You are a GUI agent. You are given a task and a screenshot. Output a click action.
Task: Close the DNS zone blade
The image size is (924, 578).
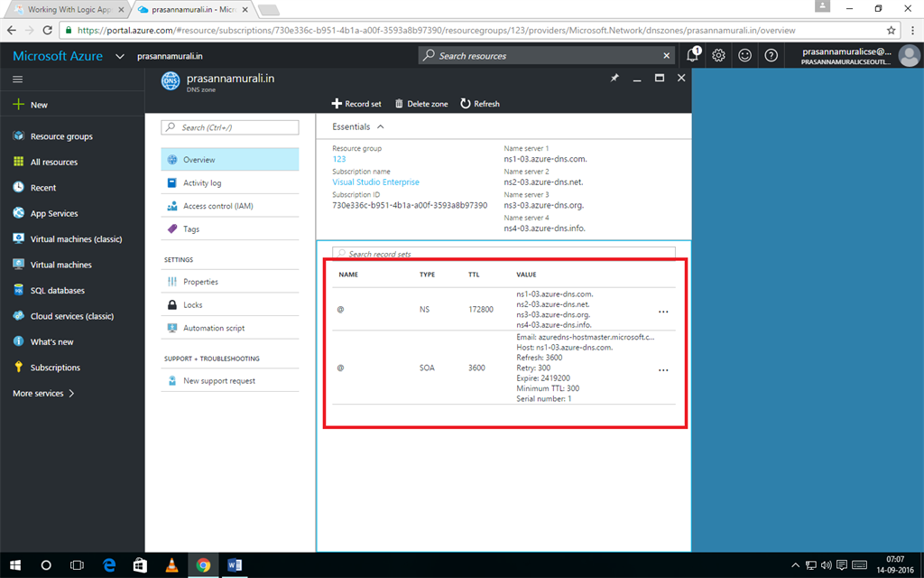tap(681, 78)
